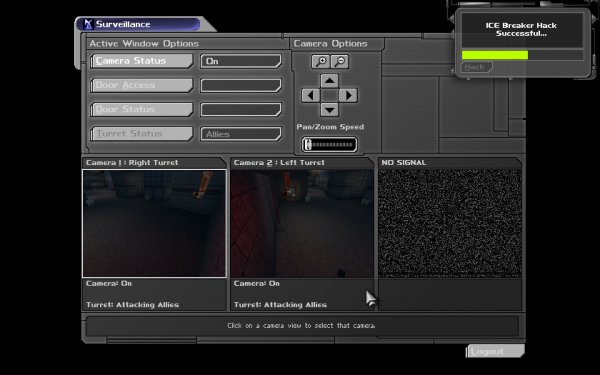The height and width of the screenshot is (375, 600).
Task: Toggle the Turret Status button
Action: point(142,134)
